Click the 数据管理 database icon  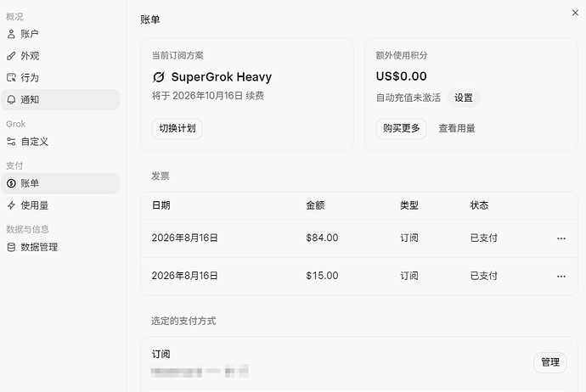click(11, 247)
